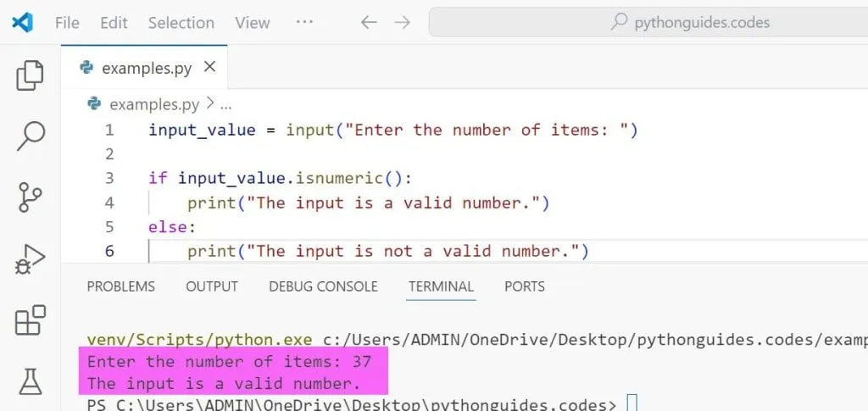This screenshot has height=411, width=868.
Task: Click line number 6 in gutter
Action: click(x=109, y=251)
